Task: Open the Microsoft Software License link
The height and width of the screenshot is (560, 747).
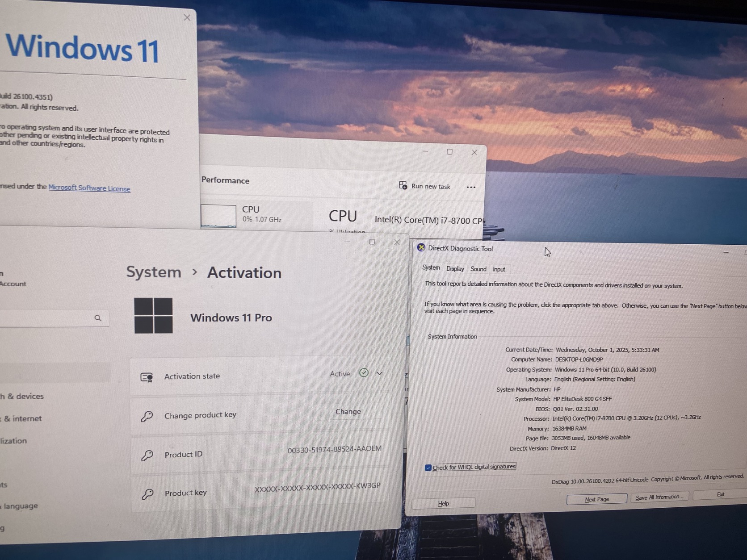Action: pos(89,188)
